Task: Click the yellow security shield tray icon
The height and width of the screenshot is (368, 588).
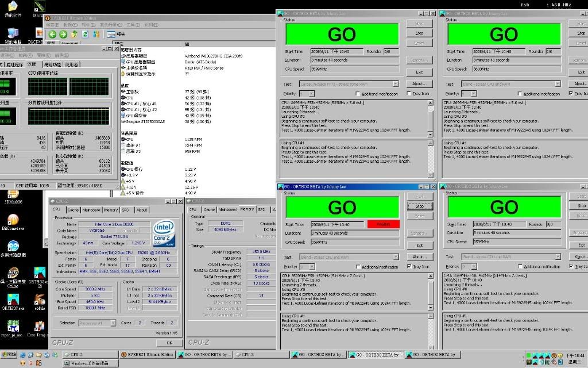Action: (560, 355)
